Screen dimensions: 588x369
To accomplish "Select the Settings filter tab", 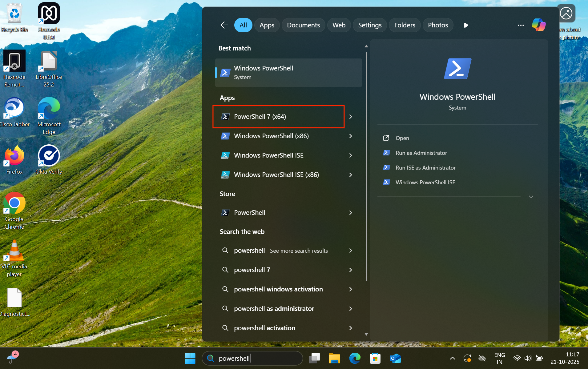I will pyautogui.click(x=369, y=25).
